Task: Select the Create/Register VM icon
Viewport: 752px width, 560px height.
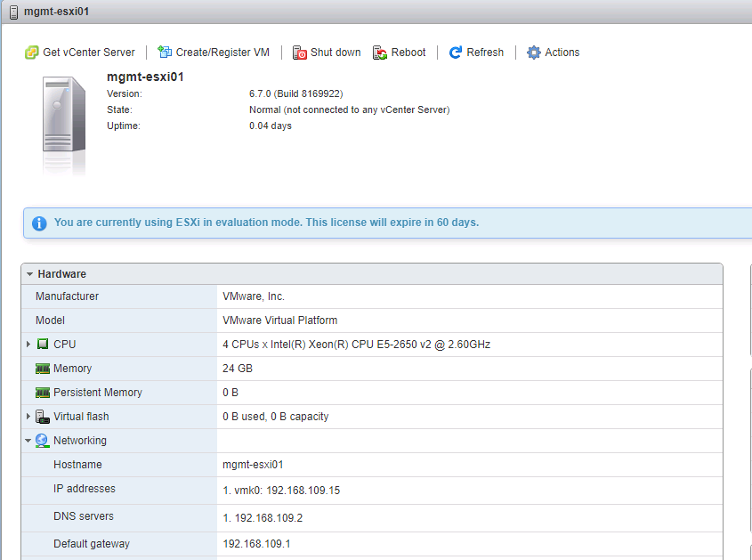Action: (x=163, y=52)
